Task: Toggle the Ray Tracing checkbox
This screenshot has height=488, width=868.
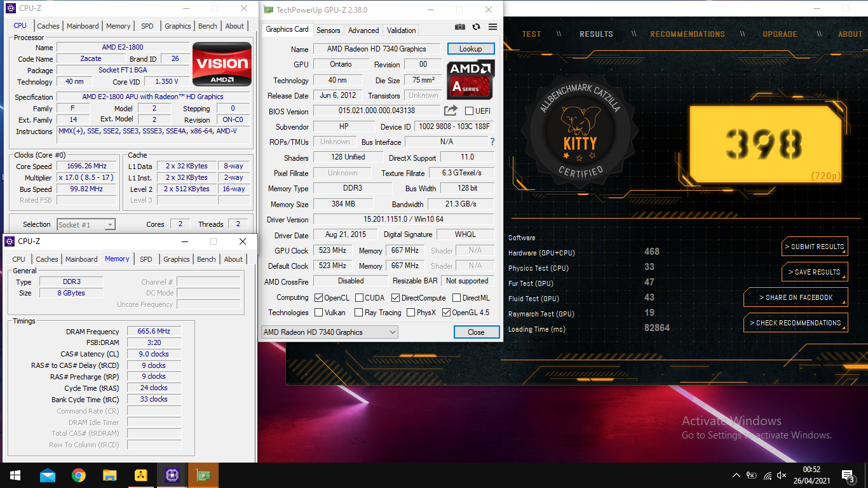Action: [x=359, y=313]
